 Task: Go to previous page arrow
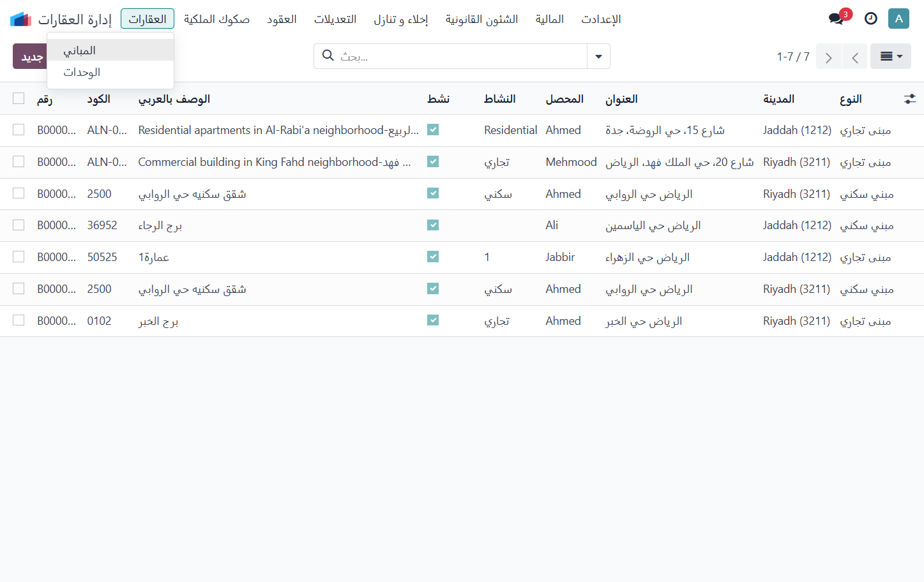pyautogui.click(x=854, y=56)
